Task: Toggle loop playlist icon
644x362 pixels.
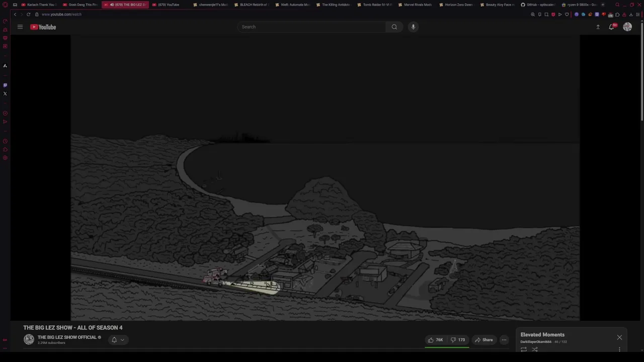Action: click(524, 349)
